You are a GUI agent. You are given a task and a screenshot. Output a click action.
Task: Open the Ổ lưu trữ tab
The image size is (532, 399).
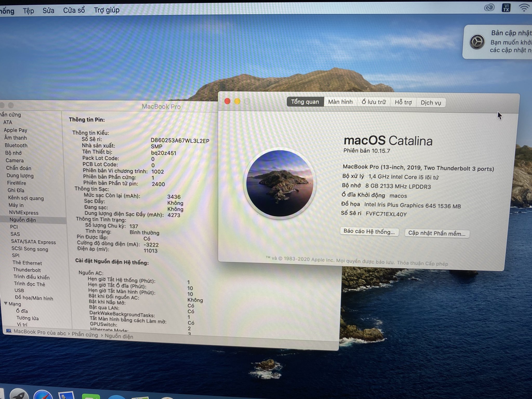click(x=374, y=102)
